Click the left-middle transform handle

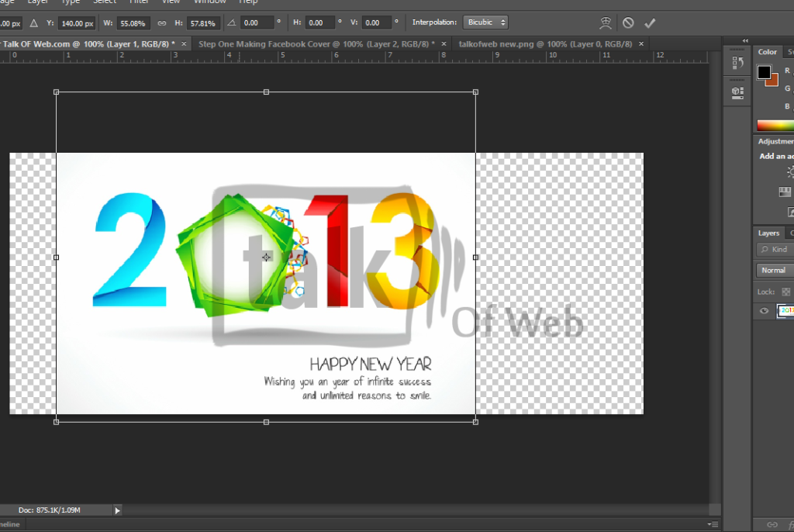click(x=56, y=257)
